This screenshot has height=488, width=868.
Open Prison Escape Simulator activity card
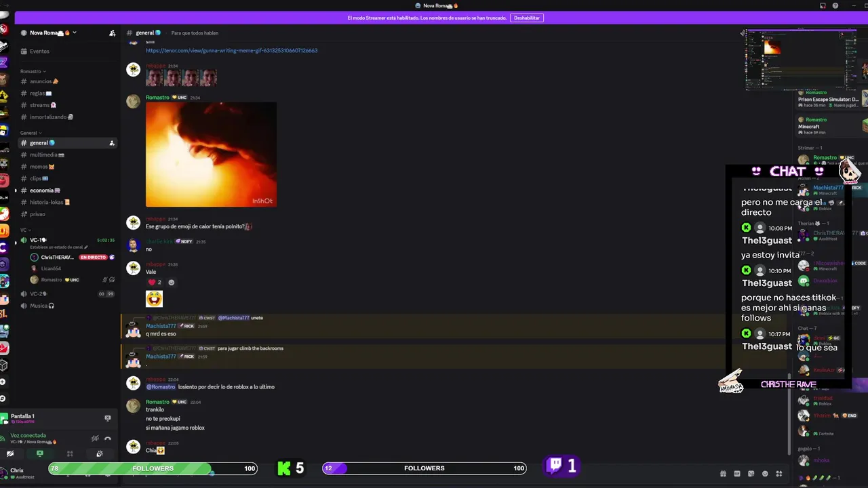(831, 99)
